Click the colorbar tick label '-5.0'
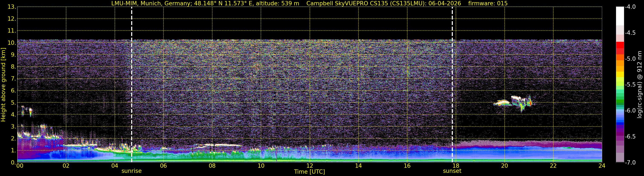Viewport: 644px width, 176px height. pyautogui.click(x=630, y=59)
